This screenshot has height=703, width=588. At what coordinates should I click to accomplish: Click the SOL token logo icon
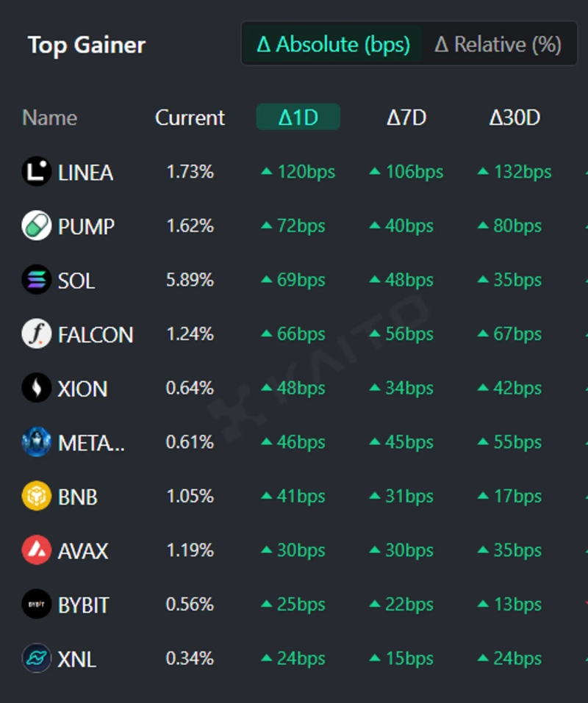coord(36,280)
